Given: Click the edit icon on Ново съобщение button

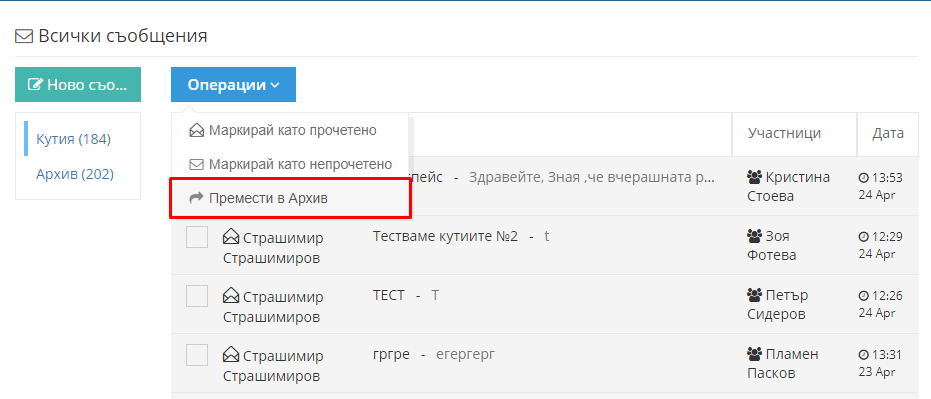Looking at the screenshot, I should coord(36,84).
